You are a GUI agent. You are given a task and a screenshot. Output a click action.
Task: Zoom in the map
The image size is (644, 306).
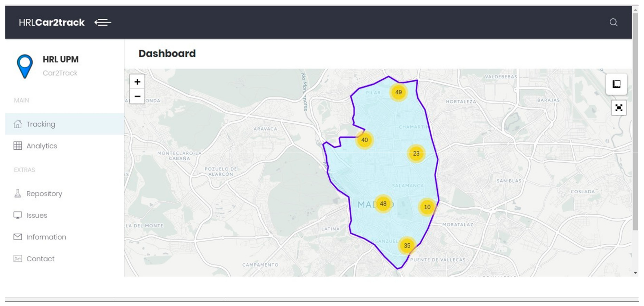(137, 82)
